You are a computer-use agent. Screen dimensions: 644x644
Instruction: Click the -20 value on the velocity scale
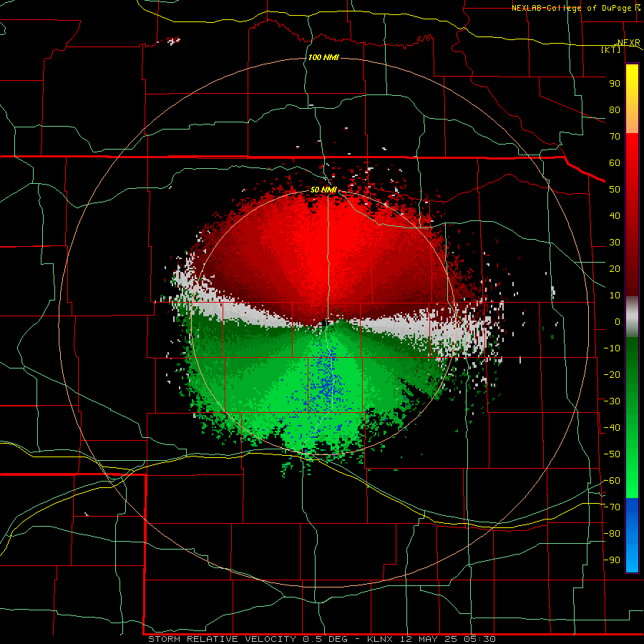click(x=612, y=374)
